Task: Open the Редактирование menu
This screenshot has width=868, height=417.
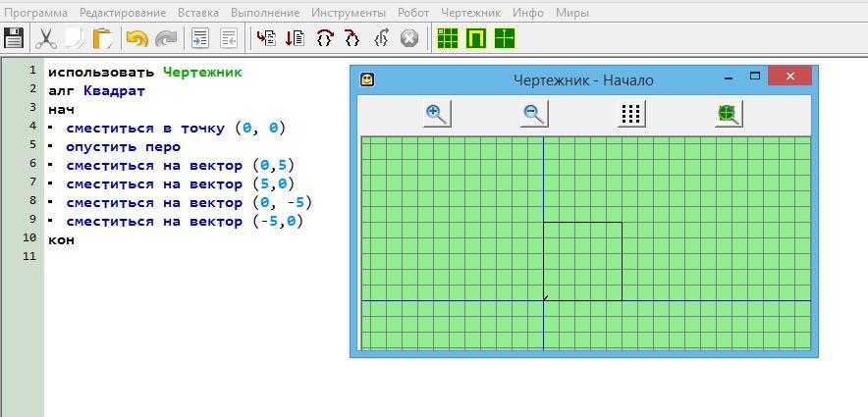Action: [x=123, y=12]
